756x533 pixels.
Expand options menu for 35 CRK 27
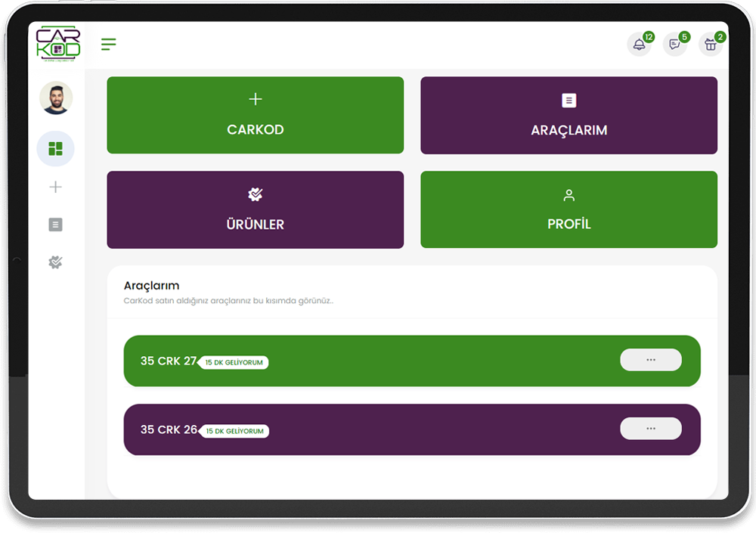pyautogui.click(x=650, y=360)
